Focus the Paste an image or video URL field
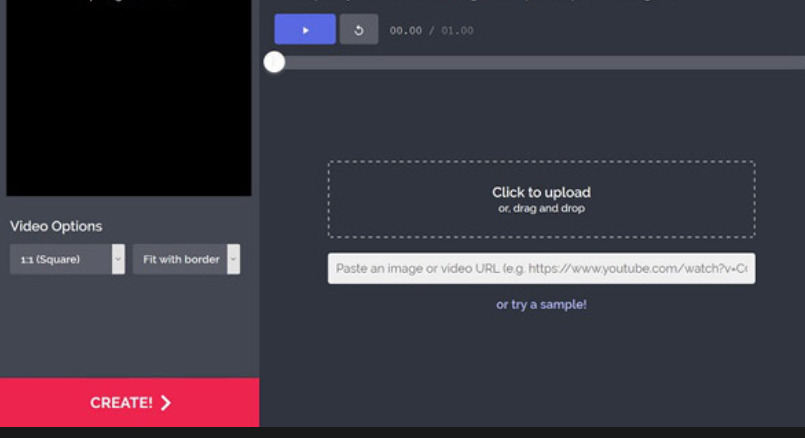Screen dimensions: 805x438 542,268
